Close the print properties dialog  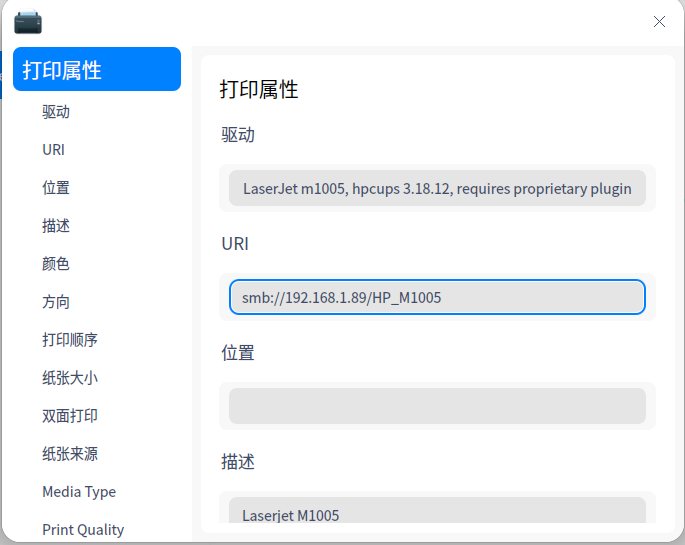pos(659,21)
